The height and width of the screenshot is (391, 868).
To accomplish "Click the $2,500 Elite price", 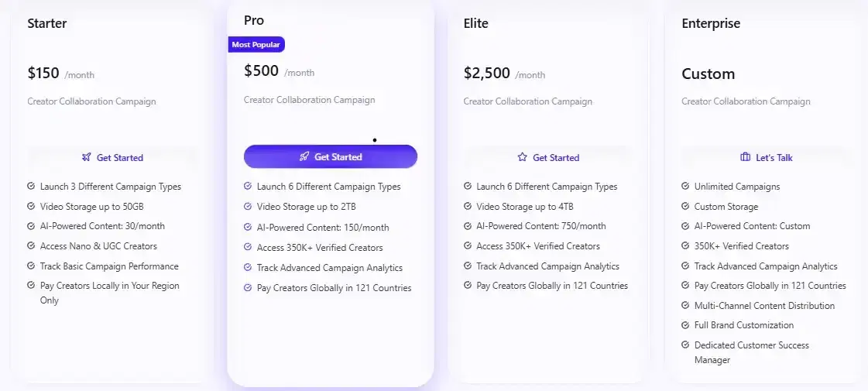I will (x=487, y=74).
